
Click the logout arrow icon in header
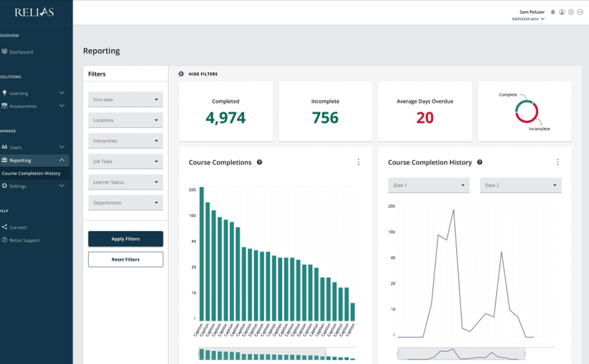[x=580, y=12]
